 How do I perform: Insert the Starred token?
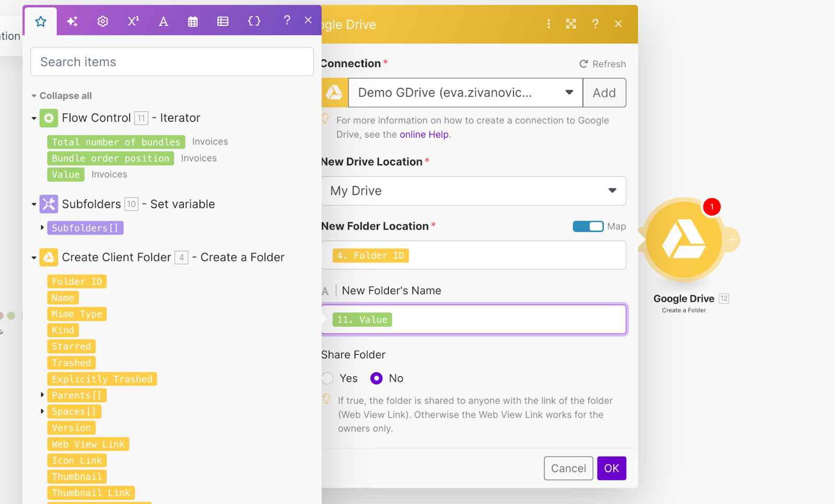point(71,346)
